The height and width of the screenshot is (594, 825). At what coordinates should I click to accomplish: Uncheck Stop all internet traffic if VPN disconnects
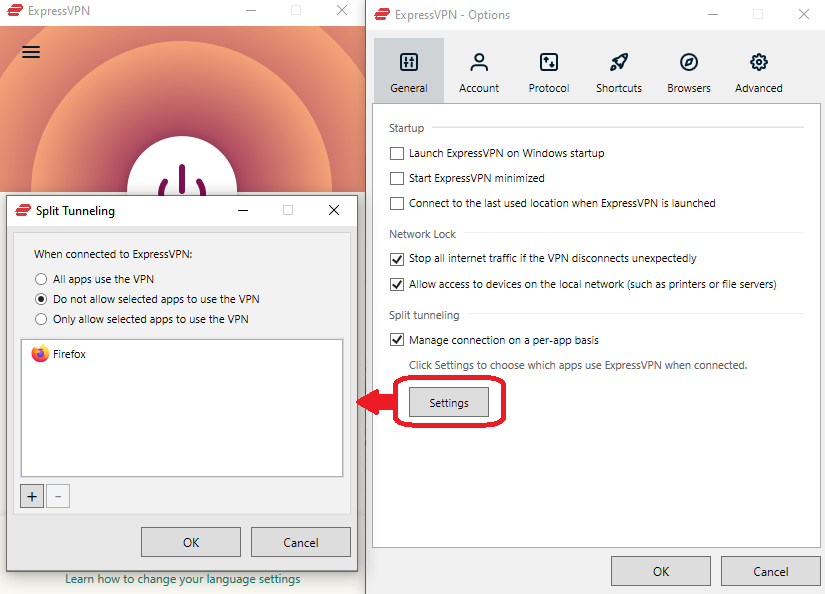(397, 258)
